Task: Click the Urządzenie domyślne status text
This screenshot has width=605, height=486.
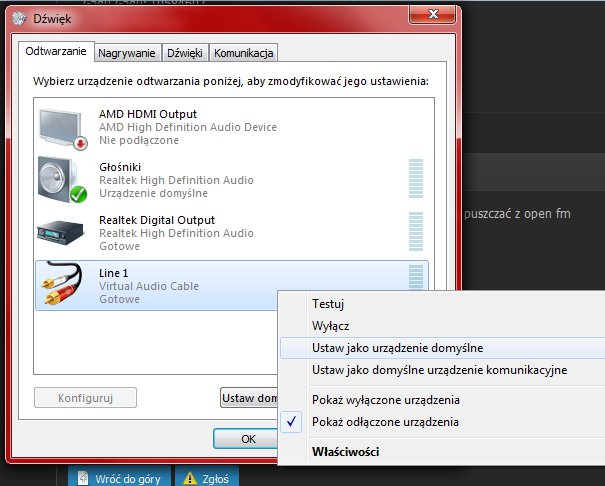Action: 154,193
